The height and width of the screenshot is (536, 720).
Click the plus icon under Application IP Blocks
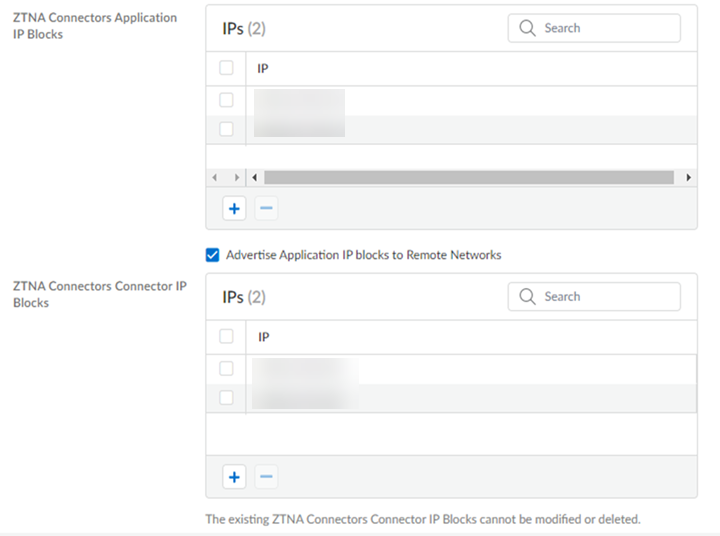click(x=234, y=209)
